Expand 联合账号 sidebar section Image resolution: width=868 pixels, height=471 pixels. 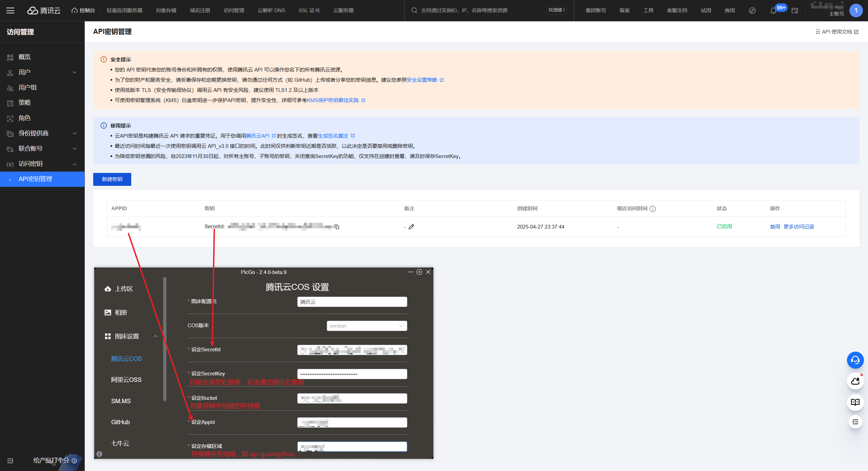42,149
